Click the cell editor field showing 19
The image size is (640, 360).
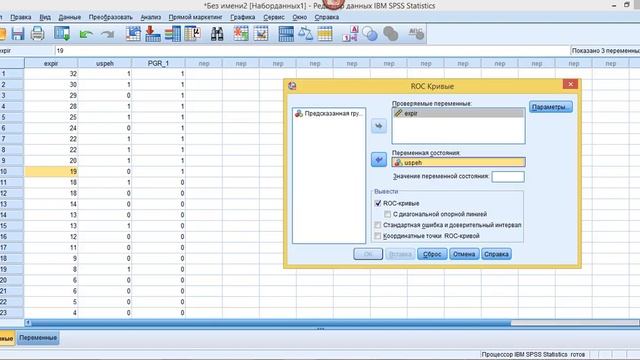pos(312,51)
